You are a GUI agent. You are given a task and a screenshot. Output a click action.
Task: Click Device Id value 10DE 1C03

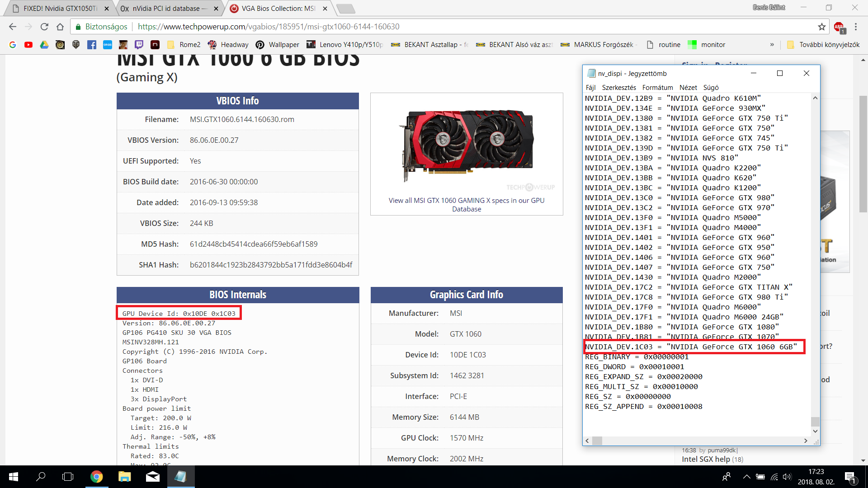coord(467,355)
